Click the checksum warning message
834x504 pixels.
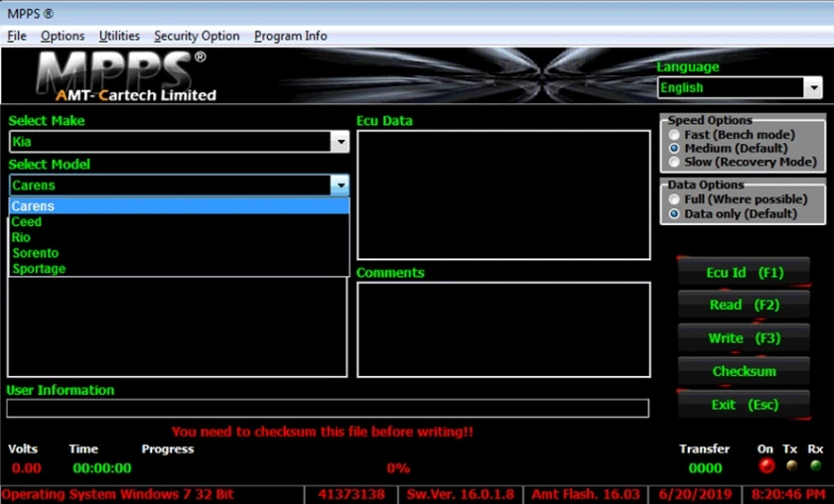323,432
